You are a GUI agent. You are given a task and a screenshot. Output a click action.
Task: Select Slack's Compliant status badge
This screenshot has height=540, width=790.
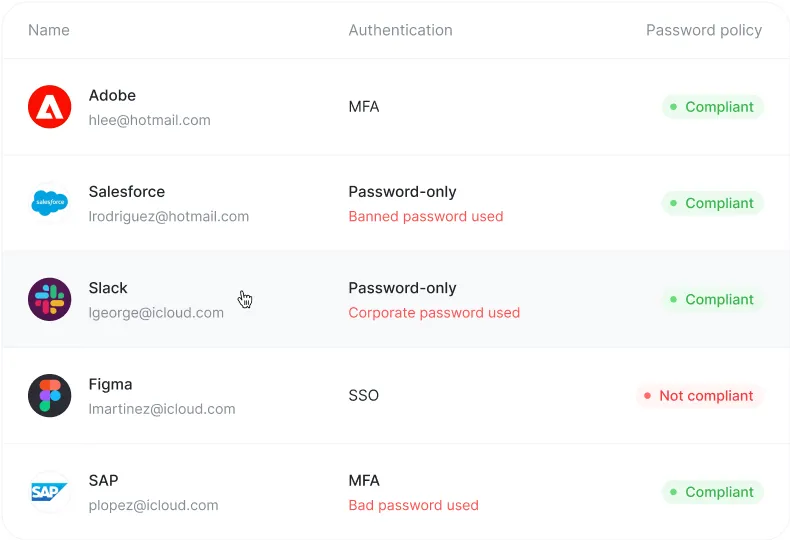click(712, 299)
